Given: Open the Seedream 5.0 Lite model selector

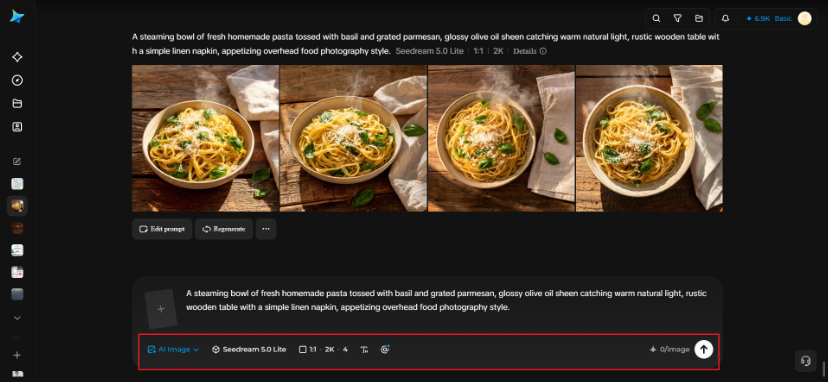Looking at the screenshot, I should click(249, 349).
